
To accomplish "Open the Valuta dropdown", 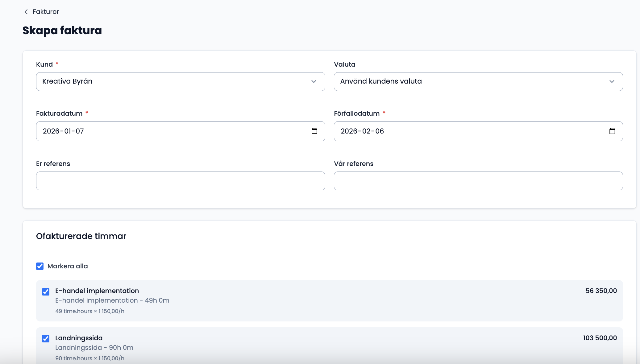I will pyautogui.click(x=469, y=81).
